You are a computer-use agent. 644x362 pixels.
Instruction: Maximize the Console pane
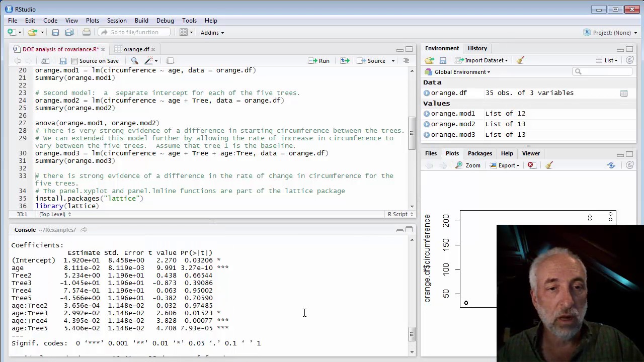[x=409, y=230]
